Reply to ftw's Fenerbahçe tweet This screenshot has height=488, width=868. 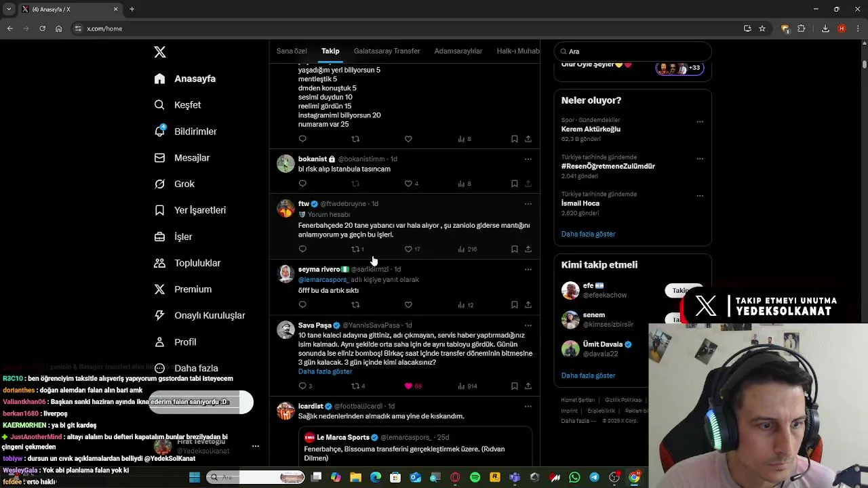(x=302, y=249)
